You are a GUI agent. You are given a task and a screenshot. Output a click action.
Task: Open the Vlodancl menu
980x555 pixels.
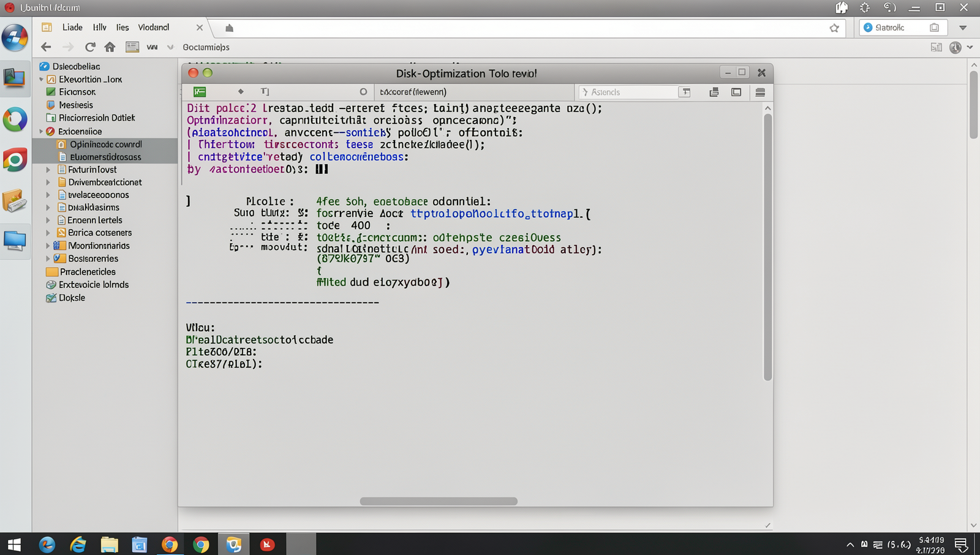point(154,28)
